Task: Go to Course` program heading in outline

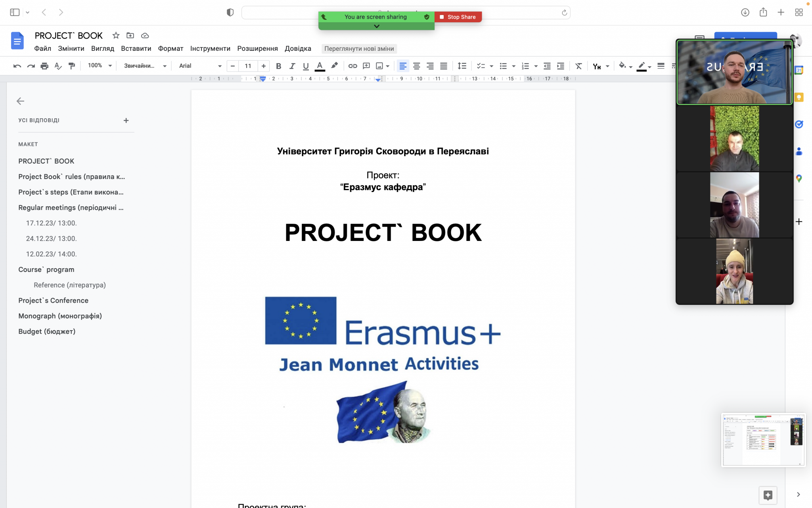Action: click(x=46, y=269)
